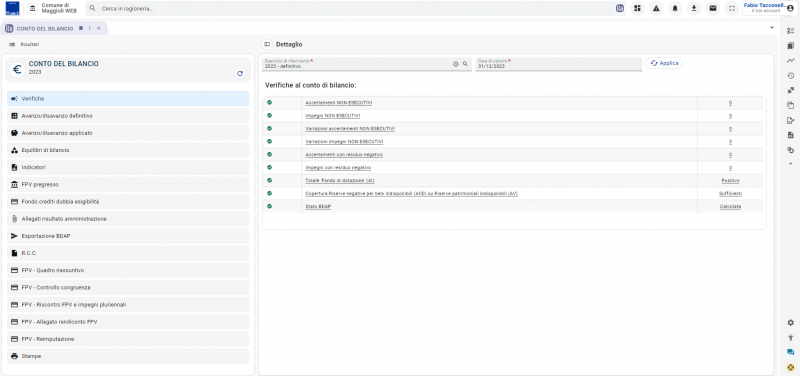Click the apps grid icon in the top bar
This screenshot has height=376, width=800.
tap(637, 8)
